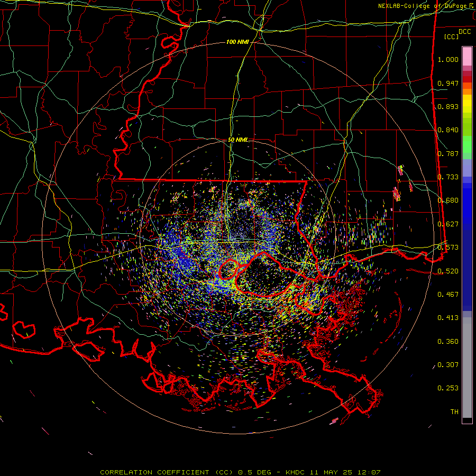476x476 pixels.
Task: Click the 0.627 scale value
Action: click(448, 224)
